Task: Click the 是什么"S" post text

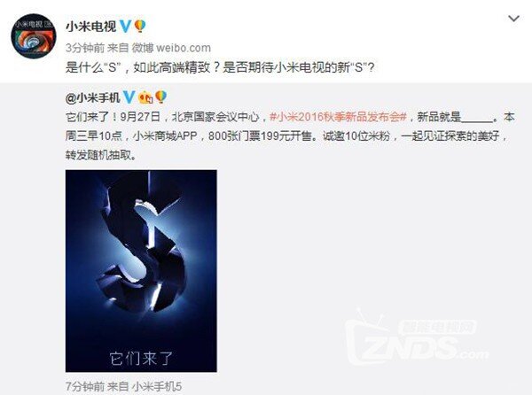Action: pos(220,67)
